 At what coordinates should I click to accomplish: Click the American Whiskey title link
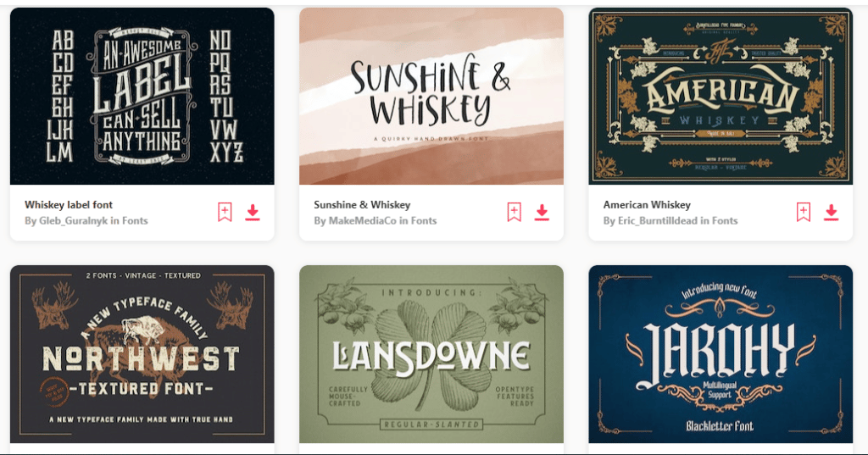point(647,205)
